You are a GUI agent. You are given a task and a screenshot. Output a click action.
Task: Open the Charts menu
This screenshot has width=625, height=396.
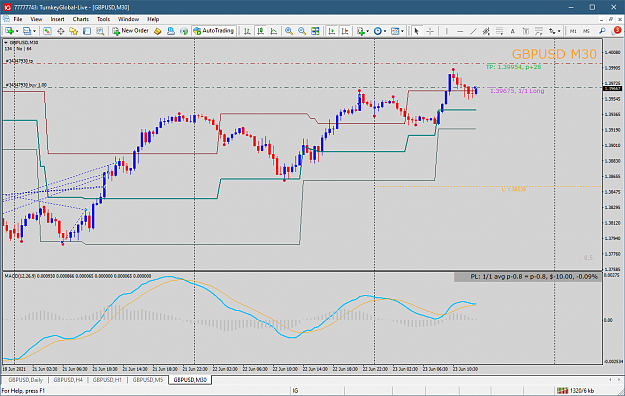pyautogui.click(x=81, y=19)
